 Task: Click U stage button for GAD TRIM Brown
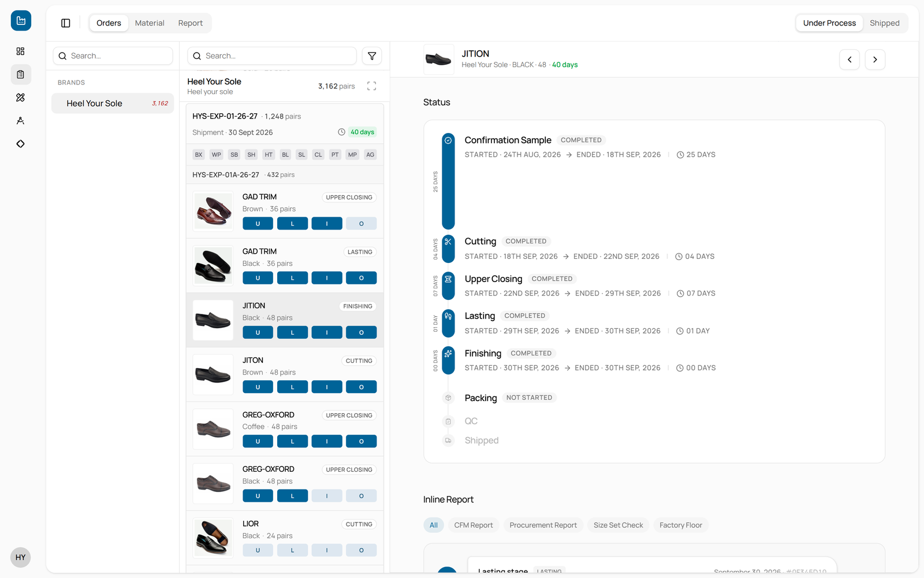pyautogui.click(x=258, y=224)
